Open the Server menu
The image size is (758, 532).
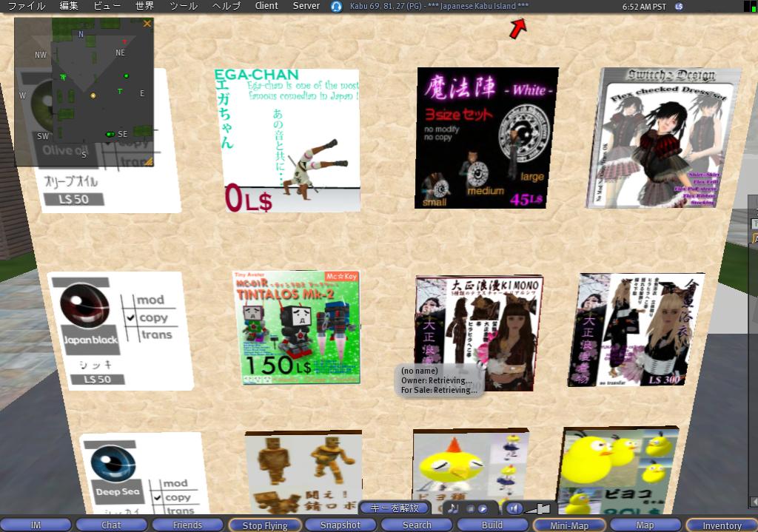pyautogui.click(x=306, y=6)
